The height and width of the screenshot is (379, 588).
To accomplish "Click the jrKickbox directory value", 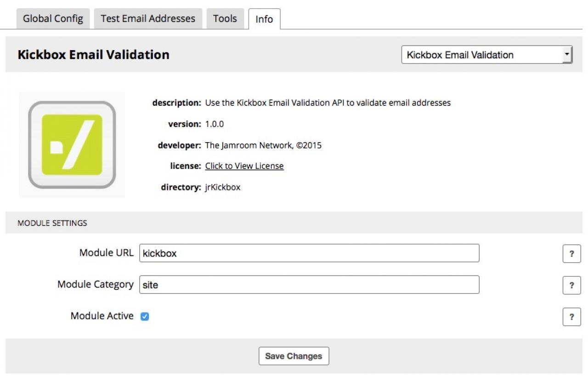I will (x=223, y=187).
